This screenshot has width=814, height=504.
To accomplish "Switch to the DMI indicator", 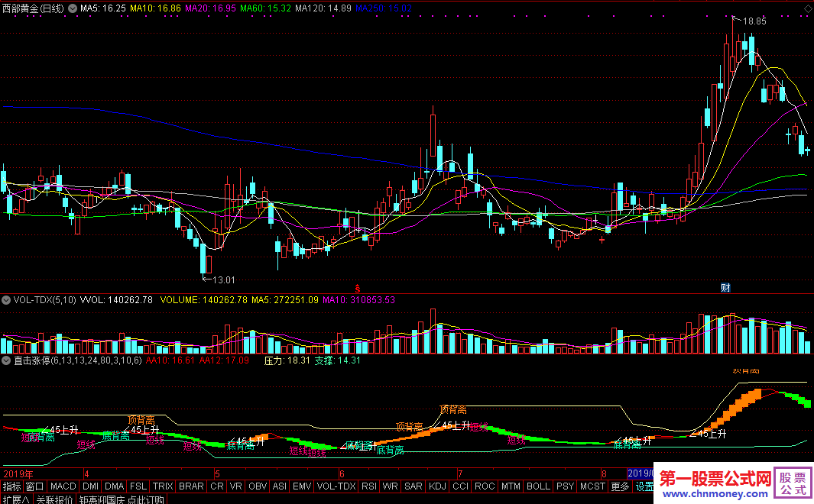I will point(90,486).
